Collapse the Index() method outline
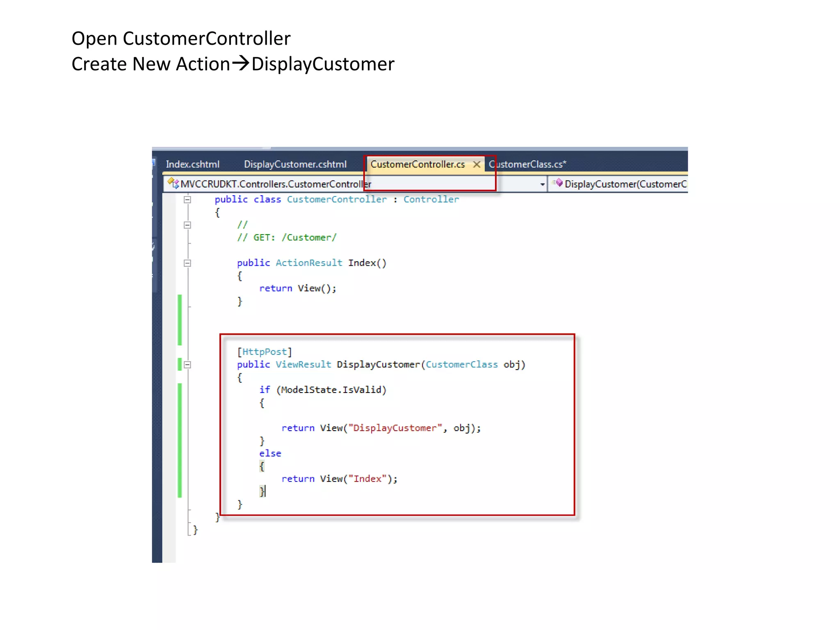Image resolution: width=840 pixels, height=630 pixels. pyautogui.click(x=187, y=263)
